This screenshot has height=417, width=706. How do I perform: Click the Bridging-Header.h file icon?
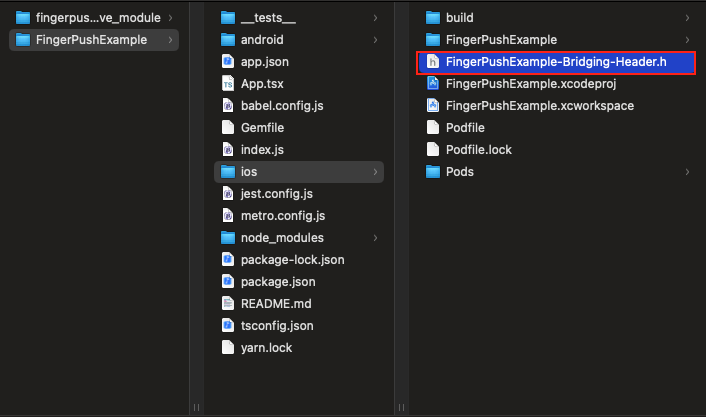tap(433, 62)
